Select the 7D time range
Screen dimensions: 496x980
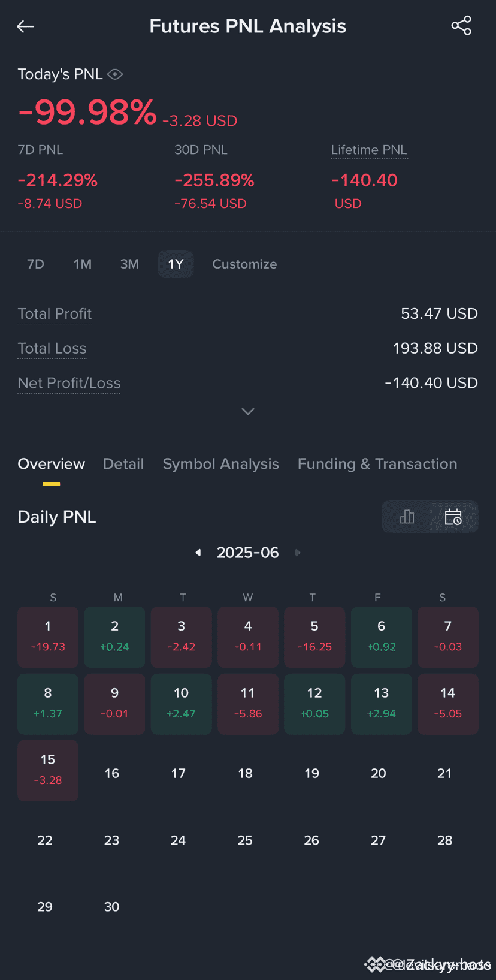tap(35, 264)
